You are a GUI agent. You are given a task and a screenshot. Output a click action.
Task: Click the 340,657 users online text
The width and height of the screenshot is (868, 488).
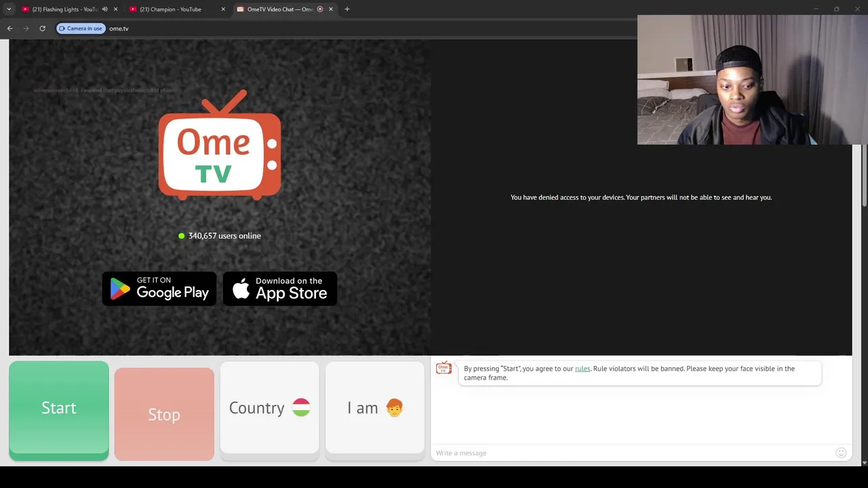(x=224, y=236)
